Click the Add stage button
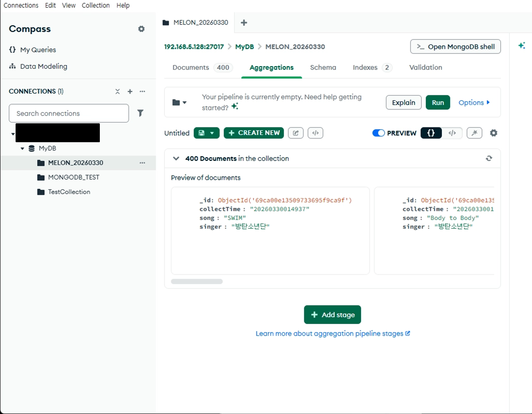The image size is (532, 414). pos(332,315)
